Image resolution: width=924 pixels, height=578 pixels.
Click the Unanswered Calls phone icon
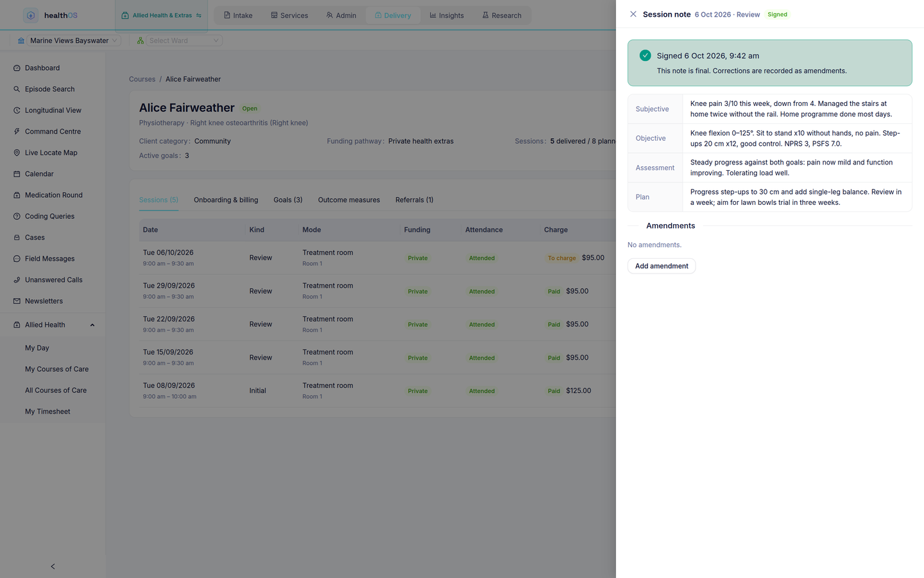click(17, 280)
